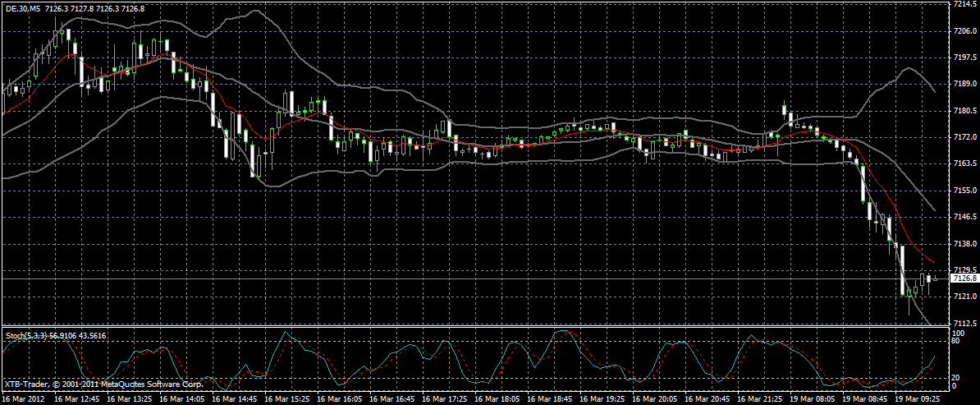Click price scale value 7138.0
Screen dimensions: 980x405
click(x=964, y=243)
